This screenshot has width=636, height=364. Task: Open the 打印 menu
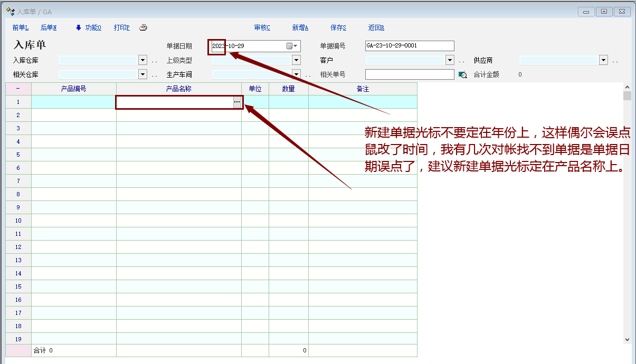tap(121, 28)
